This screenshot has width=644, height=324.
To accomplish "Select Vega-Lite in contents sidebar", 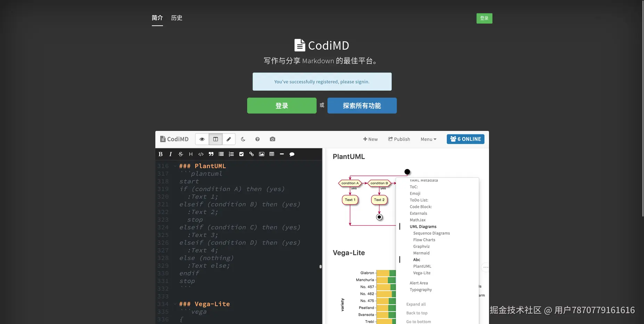I will 422,273.
